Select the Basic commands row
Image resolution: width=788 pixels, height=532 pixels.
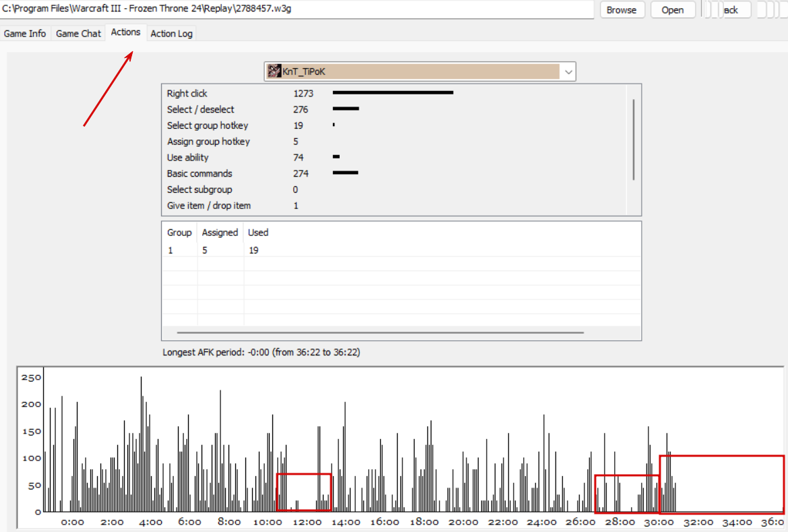(x=394, y=173)
